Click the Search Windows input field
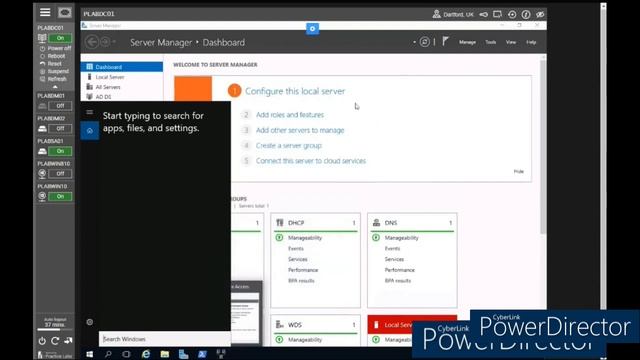The width and height of the screenshot is (640, 360). coord(164,339)
